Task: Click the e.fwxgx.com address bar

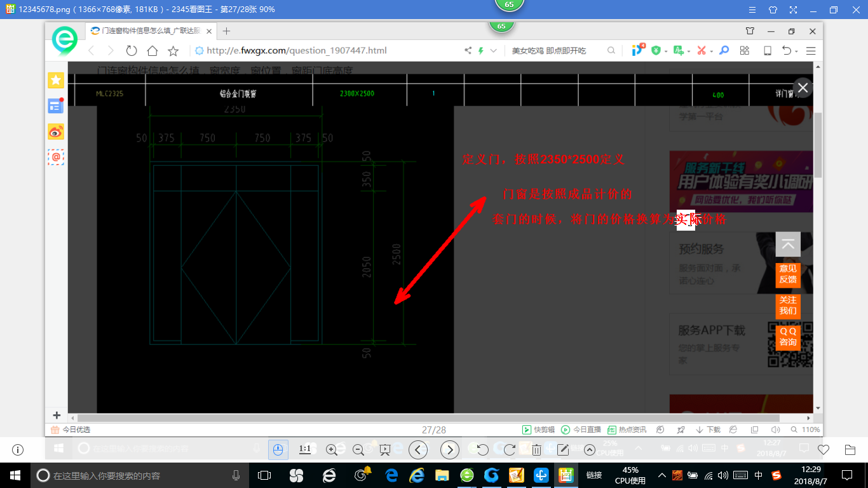Action: pos(296,51)
